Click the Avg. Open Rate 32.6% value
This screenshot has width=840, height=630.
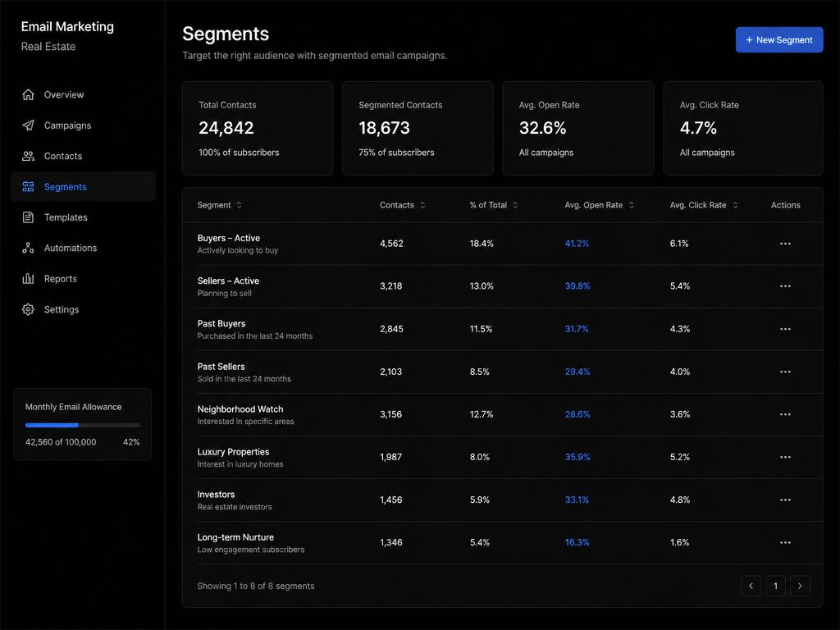pyautogui.click(x=542, y=128)
